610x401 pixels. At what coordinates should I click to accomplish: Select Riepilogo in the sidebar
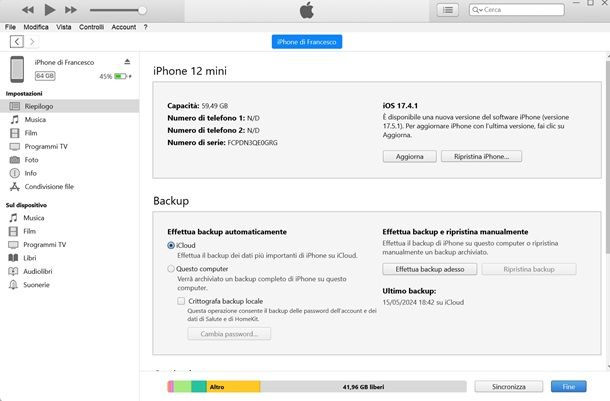[x=70, y=106]
